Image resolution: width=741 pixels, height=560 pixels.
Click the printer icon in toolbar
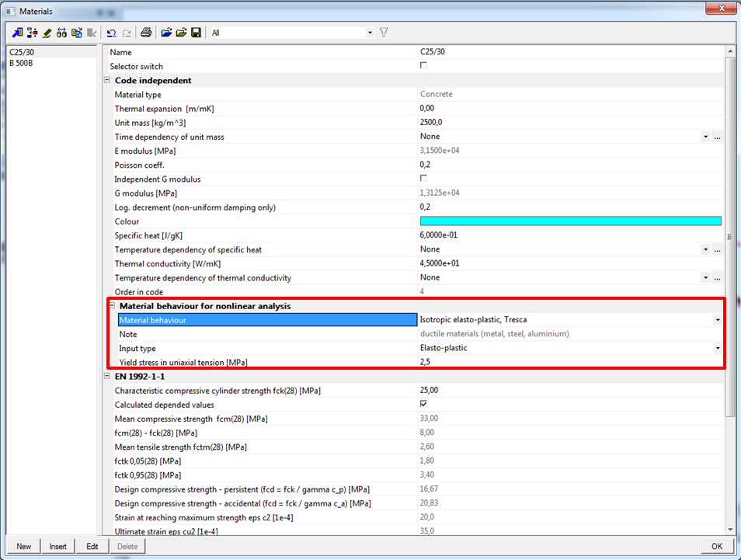145,33
